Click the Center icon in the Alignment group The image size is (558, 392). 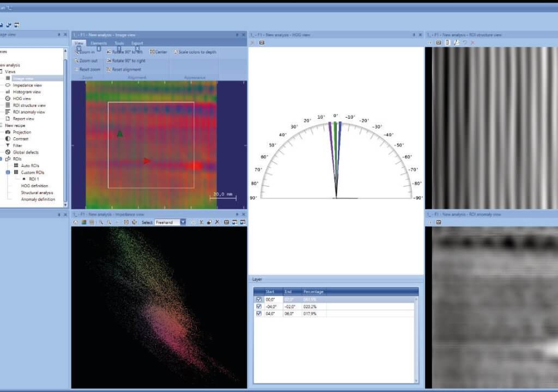[x=160, y=52]
